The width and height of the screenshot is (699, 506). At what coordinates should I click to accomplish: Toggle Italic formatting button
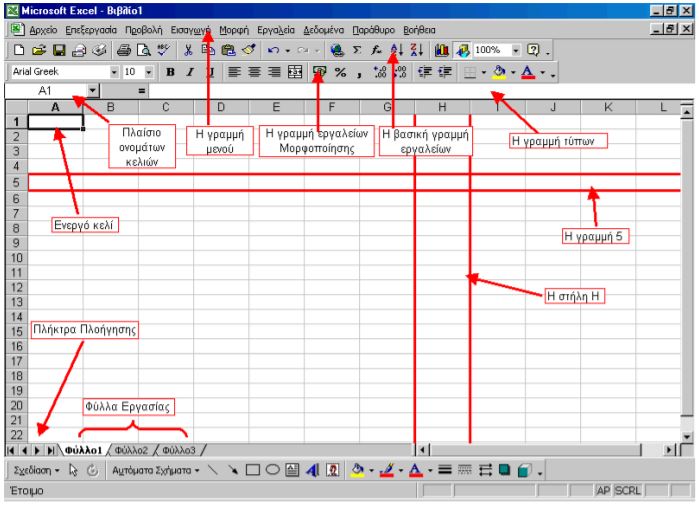point(190,72)
